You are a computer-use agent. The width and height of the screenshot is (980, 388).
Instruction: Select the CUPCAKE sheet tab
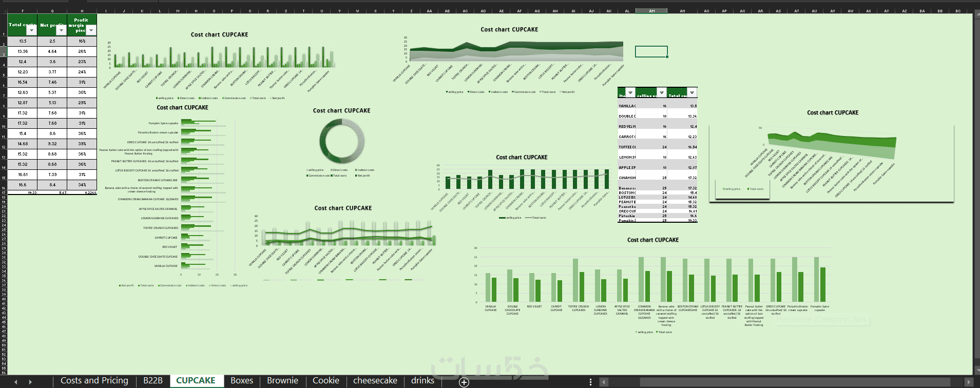pos(196,381)
